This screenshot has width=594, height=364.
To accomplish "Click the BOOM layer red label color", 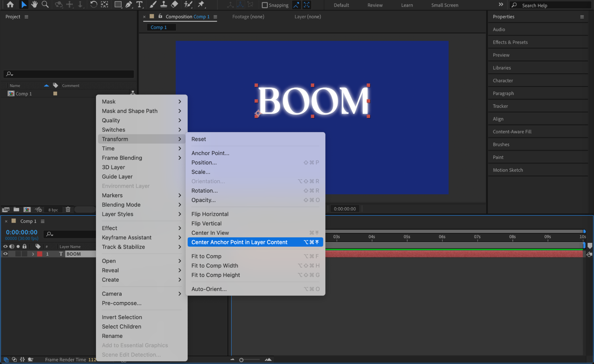I will 40,254.
